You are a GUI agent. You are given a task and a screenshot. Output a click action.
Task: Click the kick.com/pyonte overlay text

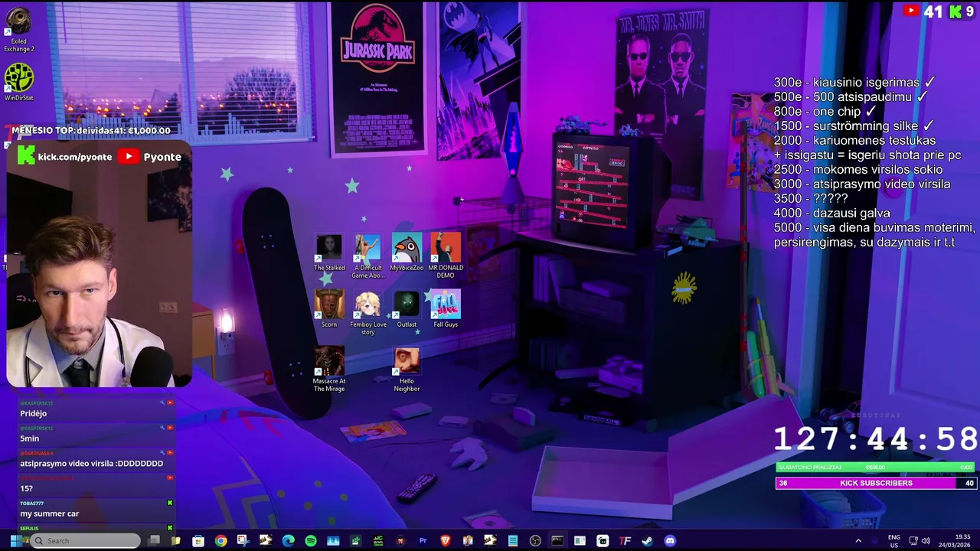(x=75, y=157)
